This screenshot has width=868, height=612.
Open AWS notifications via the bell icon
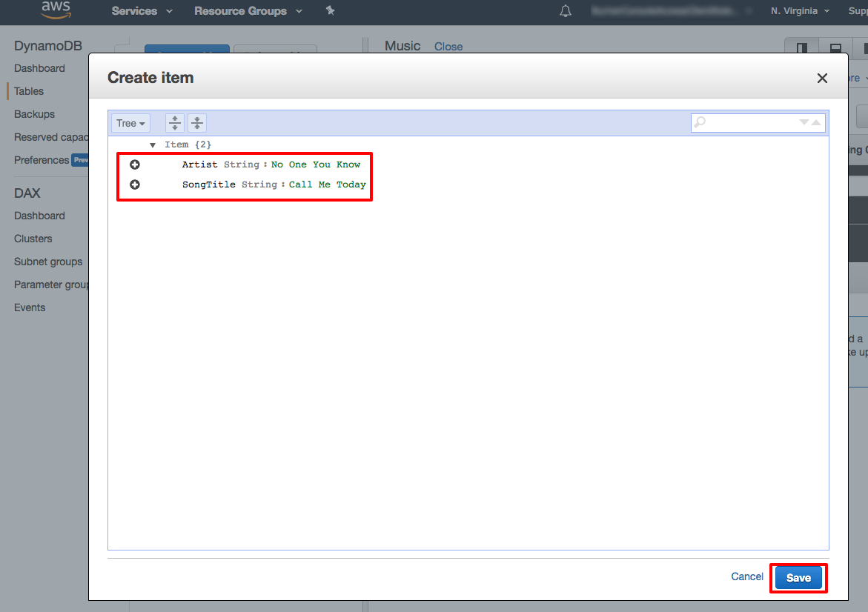pyautogui.click(x=565, y=11)
